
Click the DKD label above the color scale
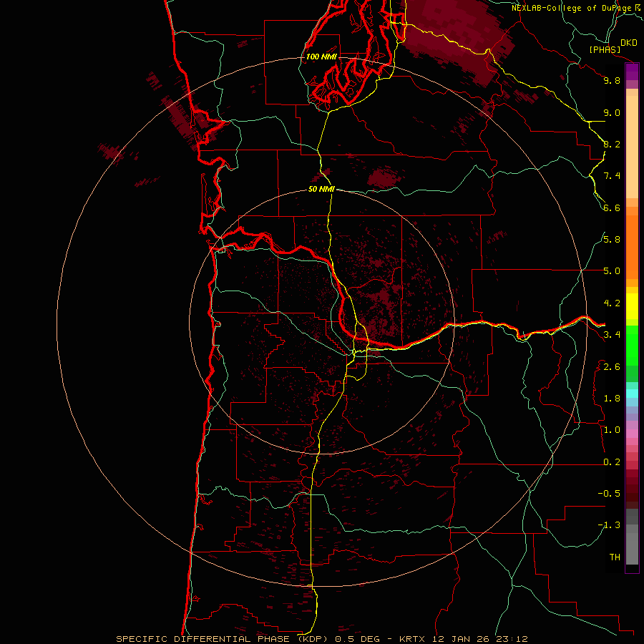(x=629, y=43)
